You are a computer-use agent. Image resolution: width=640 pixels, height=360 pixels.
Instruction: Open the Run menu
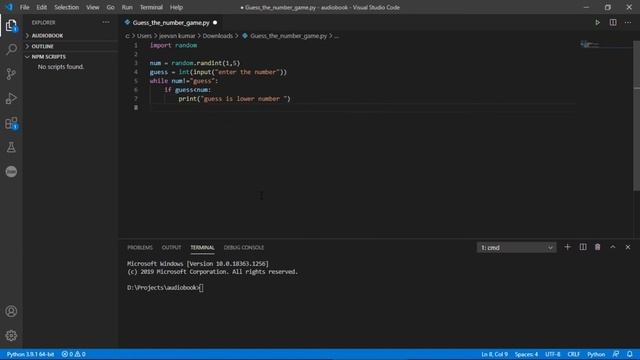127,7
